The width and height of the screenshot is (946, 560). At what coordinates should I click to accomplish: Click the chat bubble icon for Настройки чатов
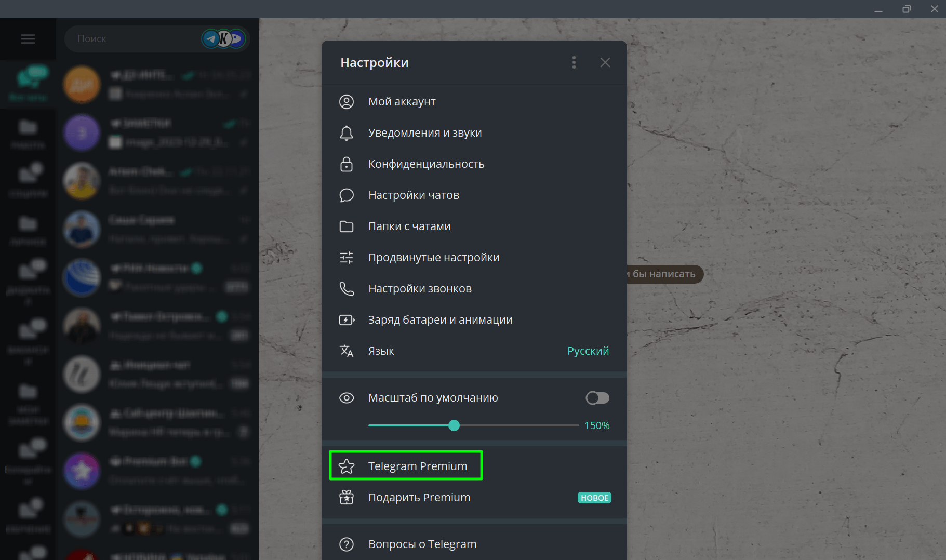347,195
